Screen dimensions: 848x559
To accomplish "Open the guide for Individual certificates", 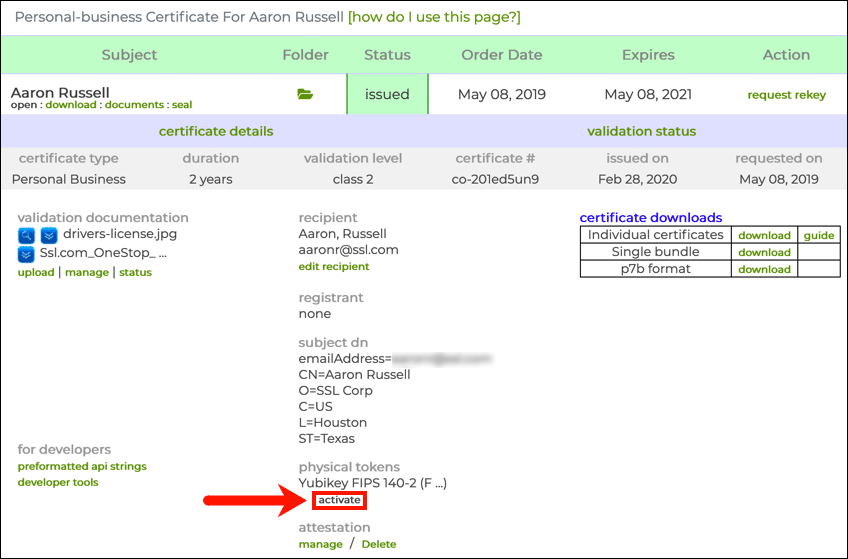I will click(818, 235).
